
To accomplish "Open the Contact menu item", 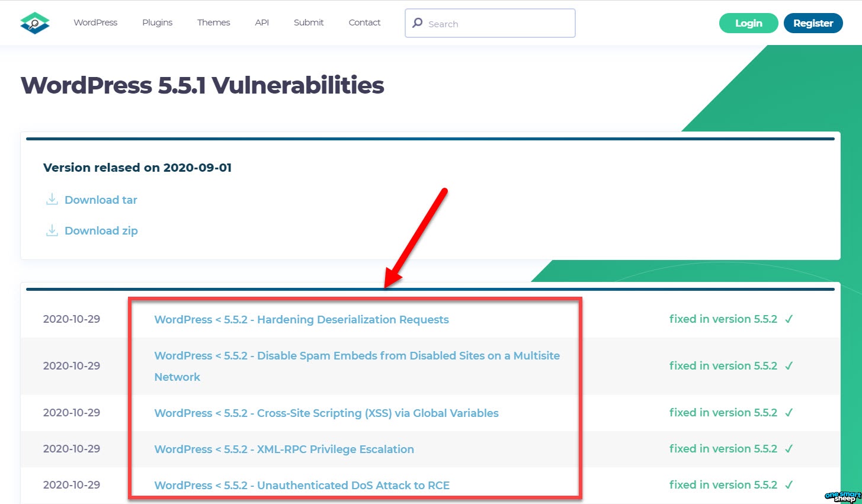I will click(x=364, y=23).
